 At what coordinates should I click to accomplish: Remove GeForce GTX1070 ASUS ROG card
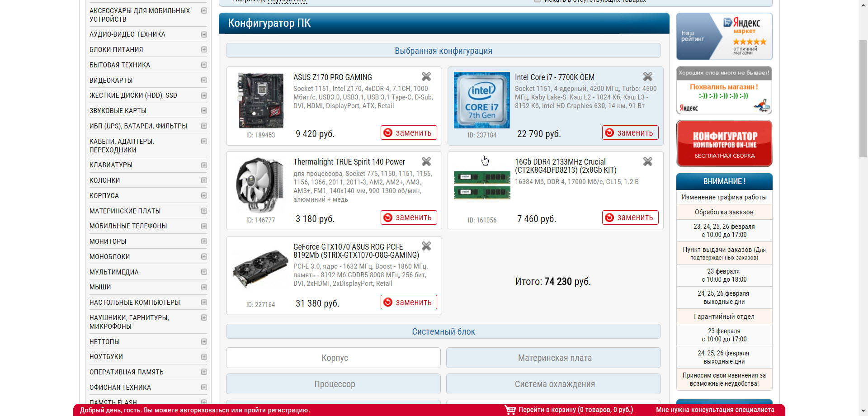[426, 246]
